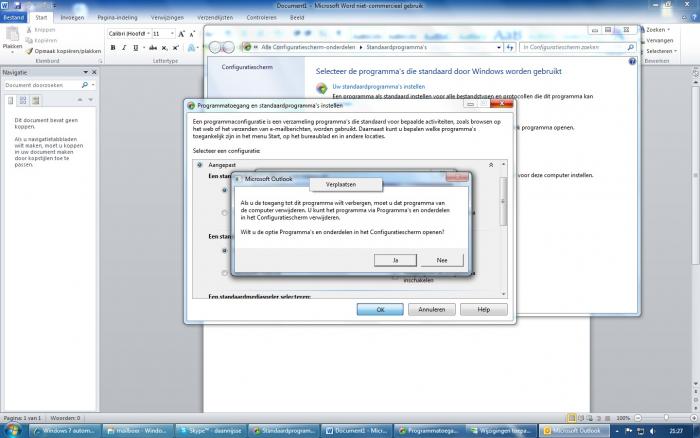Click the volume speaker icon in system tray
The height and width of the screenshot is (438, 700).
[x=652, y=431]
